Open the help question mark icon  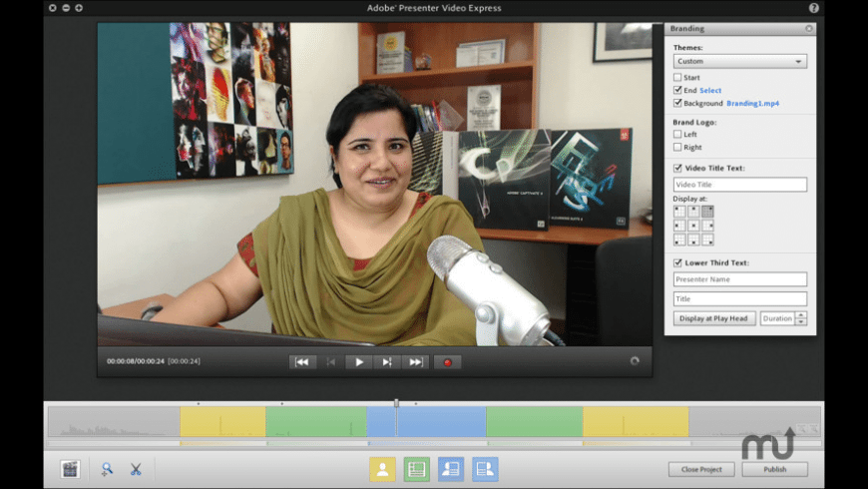(x=813, y=8)
